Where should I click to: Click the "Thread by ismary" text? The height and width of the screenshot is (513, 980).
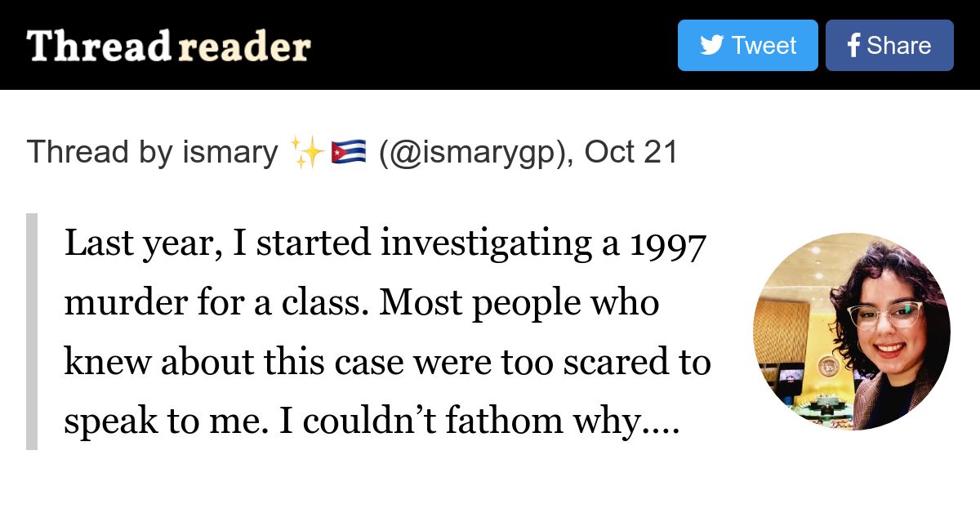coord(152,153)
